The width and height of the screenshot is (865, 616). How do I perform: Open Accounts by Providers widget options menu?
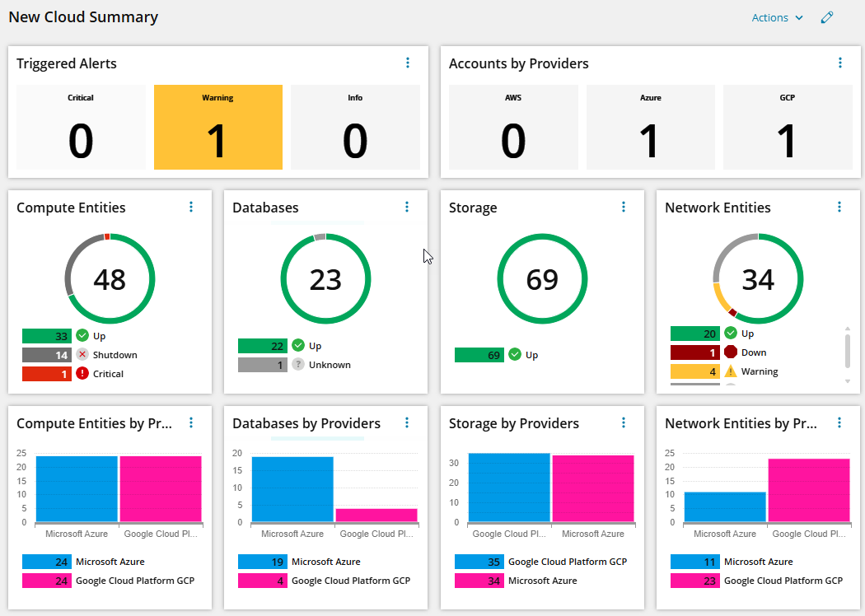click(x=839, y=63)
